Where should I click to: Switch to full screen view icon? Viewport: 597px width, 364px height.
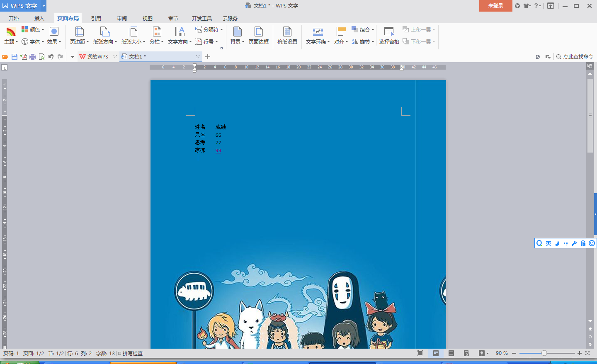pyautogui.click(x=420, y=353)
